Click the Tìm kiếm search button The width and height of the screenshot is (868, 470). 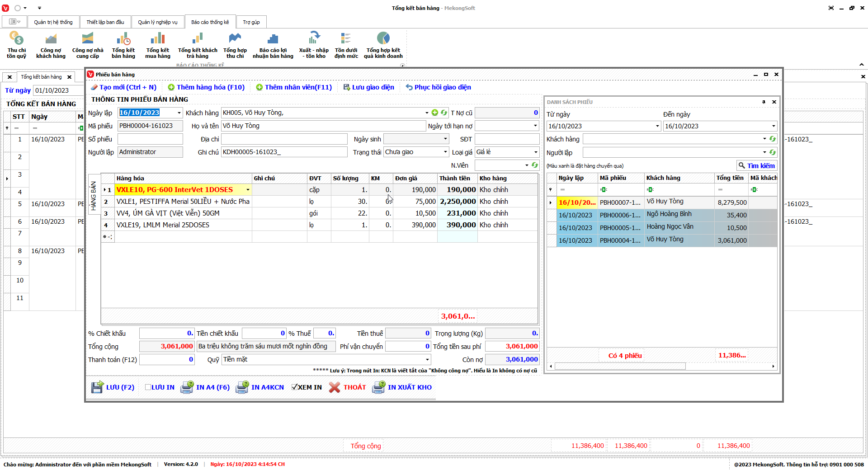click(x=756, y=166)
